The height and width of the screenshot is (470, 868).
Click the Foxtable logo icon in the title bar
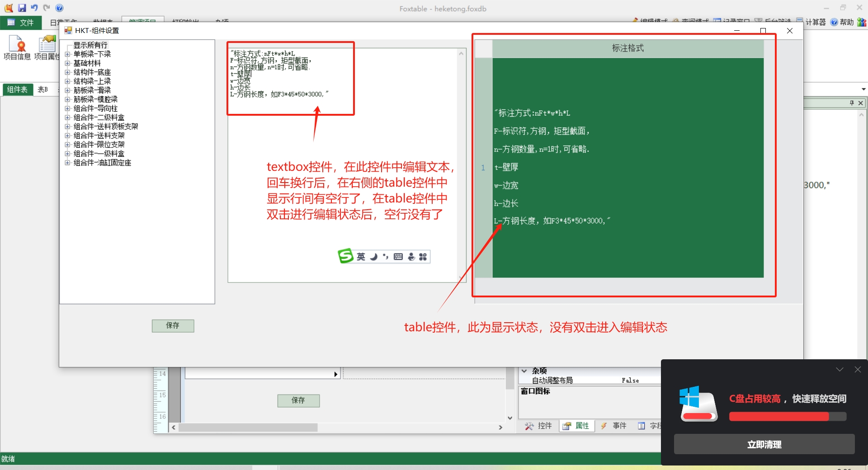tap(9, 8)
